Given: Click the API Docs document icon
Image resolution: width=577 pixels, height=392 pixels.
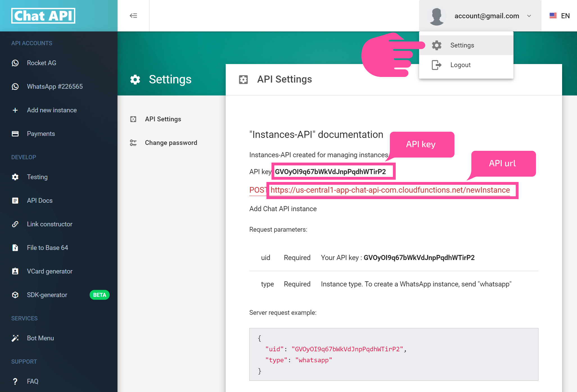Looking at the screenshot, I should [x=15, y=200].
